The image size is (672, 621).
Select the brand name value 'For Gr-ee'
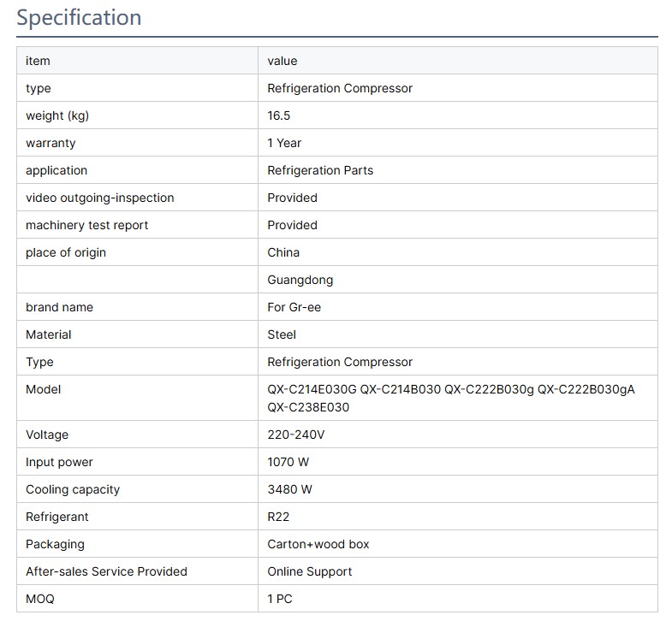(294, 307)
